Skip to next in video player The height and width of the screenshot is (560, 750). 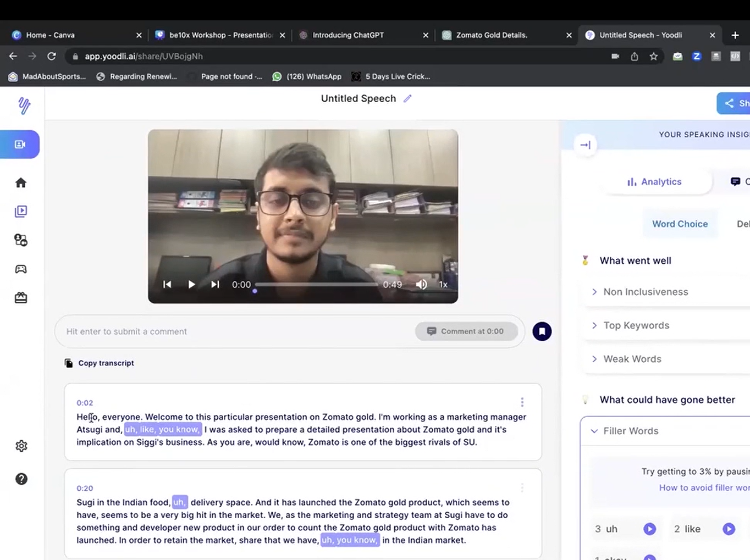click(x=215, y=284)
